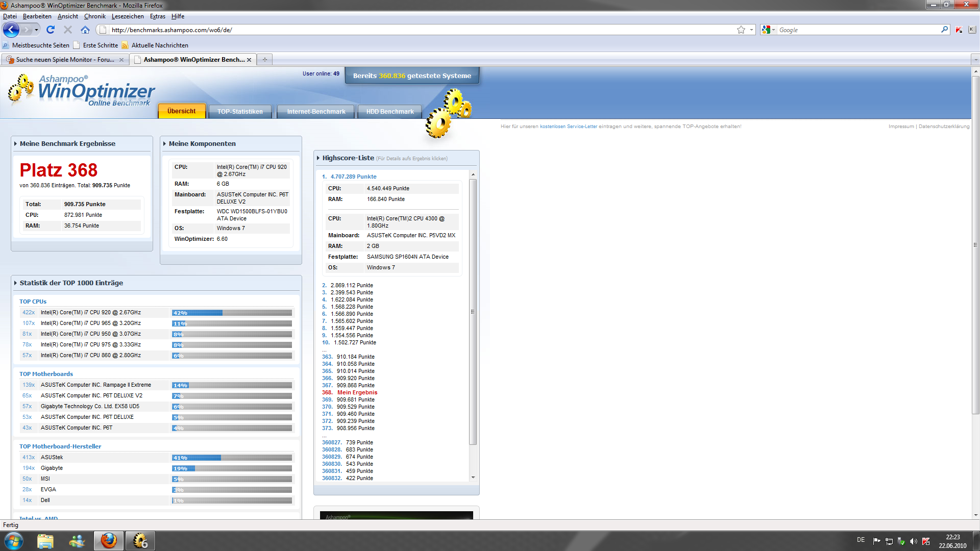Click the WinOptimizer gear icon in taskbar
The image size is (980, 551).
140,541
